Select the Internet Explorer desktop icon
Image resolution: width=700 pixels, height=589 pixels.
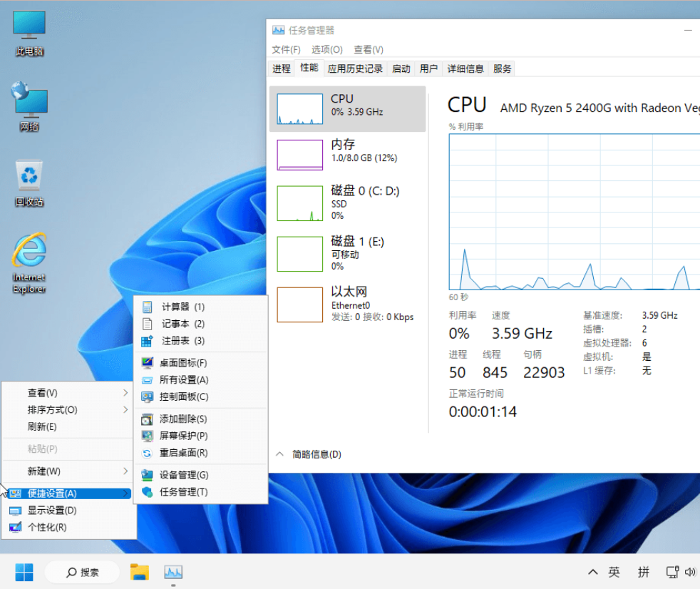pos(29,262)
